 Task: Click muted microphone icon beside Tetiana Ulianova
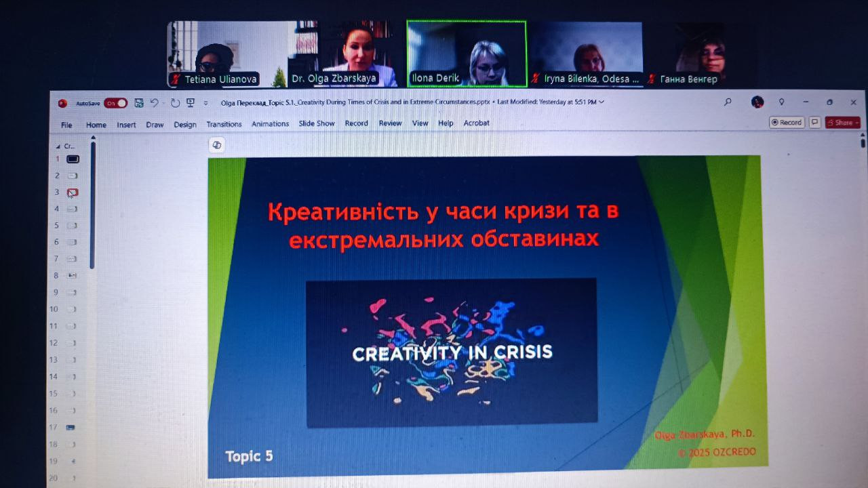(176, 79)
